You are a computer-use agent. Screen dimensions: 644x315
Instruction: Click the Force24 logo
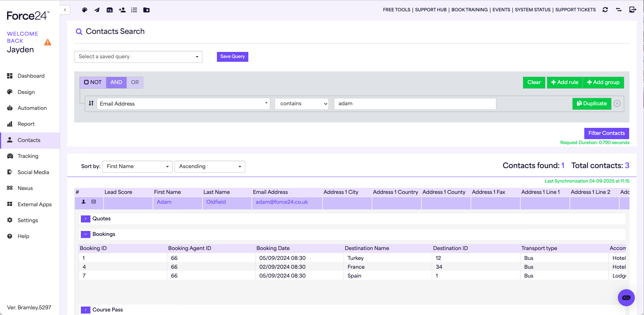pos(28,16)
